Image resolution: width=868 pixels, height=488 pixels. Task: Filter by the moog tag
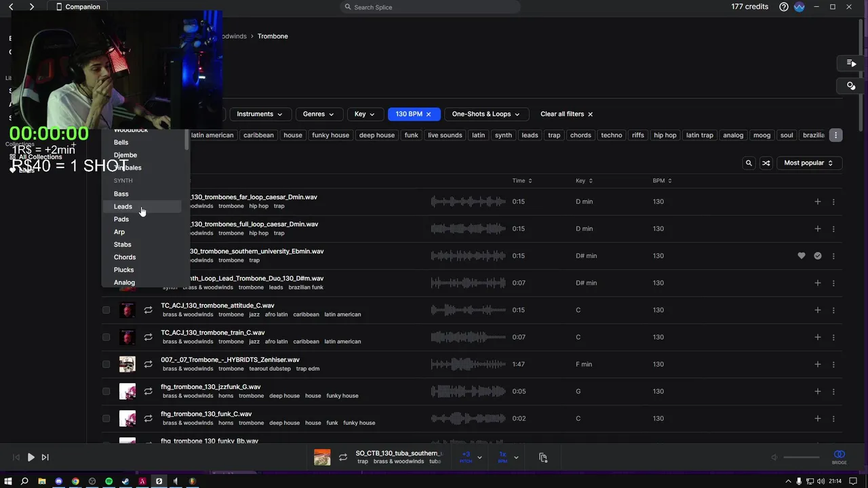coord(762,135)
